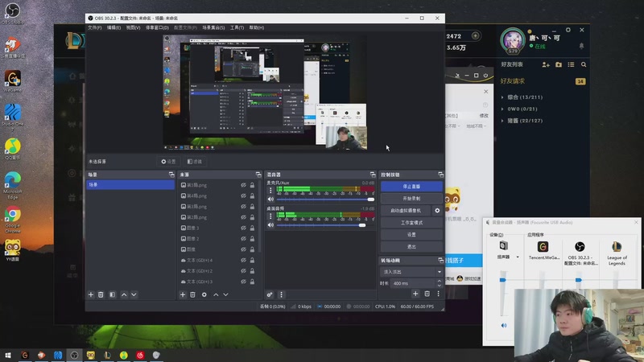644x362 pixels.
Task: Open the 停靠窗口(D) menu in OBS
Action: [157, 27]
